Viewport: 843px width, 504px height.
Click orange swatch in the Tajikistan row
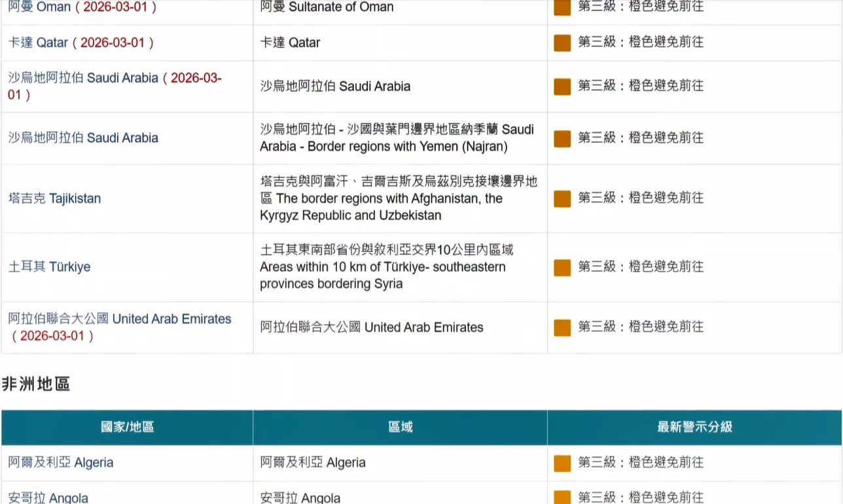point(562,198)
